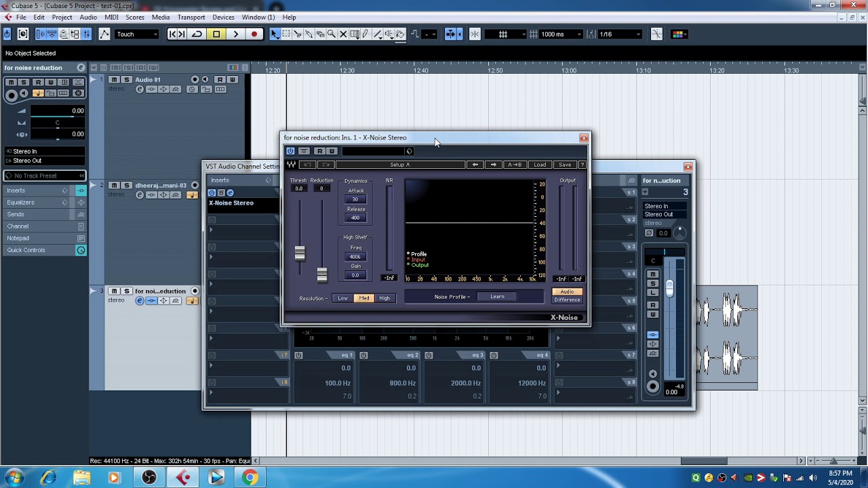868x488 pixels.
Task: Solo the Audio 01 track
Action: point(126,79)
